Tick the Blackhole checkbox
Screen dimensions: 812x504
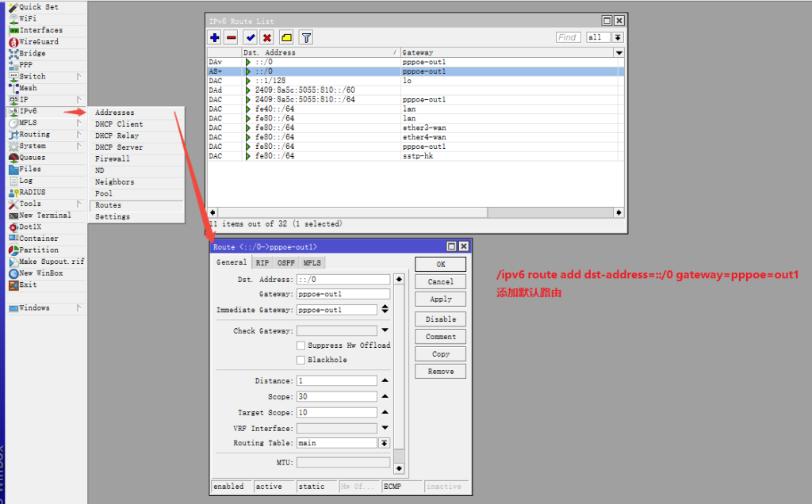[x=301, y=360]
